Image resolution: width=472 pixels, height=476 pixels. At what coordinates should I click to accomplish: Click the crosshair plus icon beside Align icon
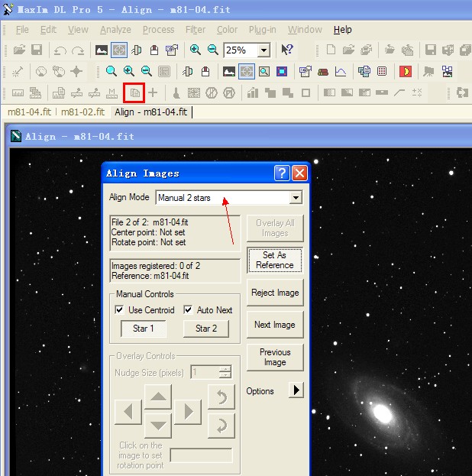153,92
